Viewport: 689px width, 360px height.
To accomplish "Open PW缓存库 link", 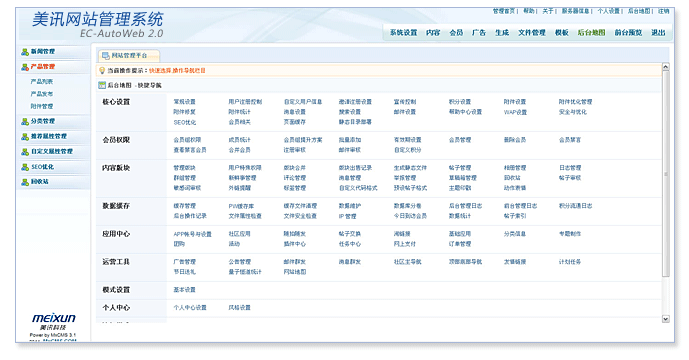I will click(241, 206).
